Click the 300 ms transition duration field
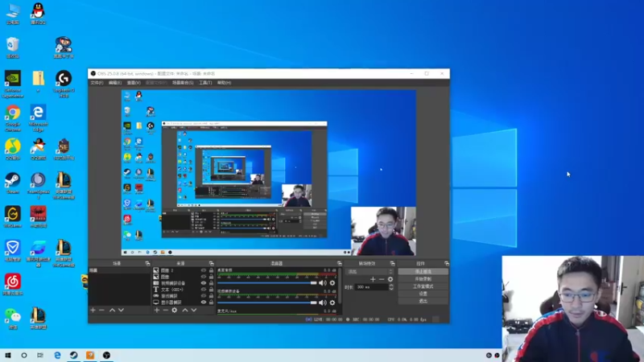This screenshot has width=644, height=362. (372, 287)
